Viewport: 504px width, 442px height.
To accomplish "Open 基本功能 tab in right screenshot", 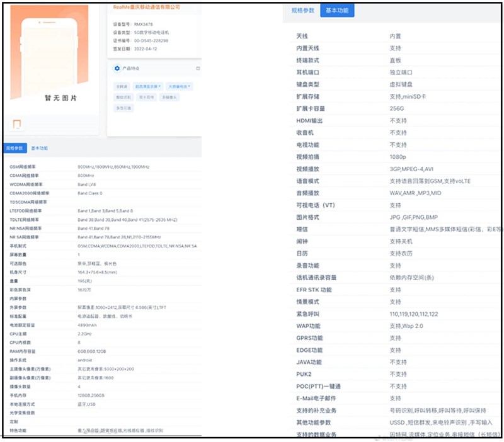I will (337, 10).
